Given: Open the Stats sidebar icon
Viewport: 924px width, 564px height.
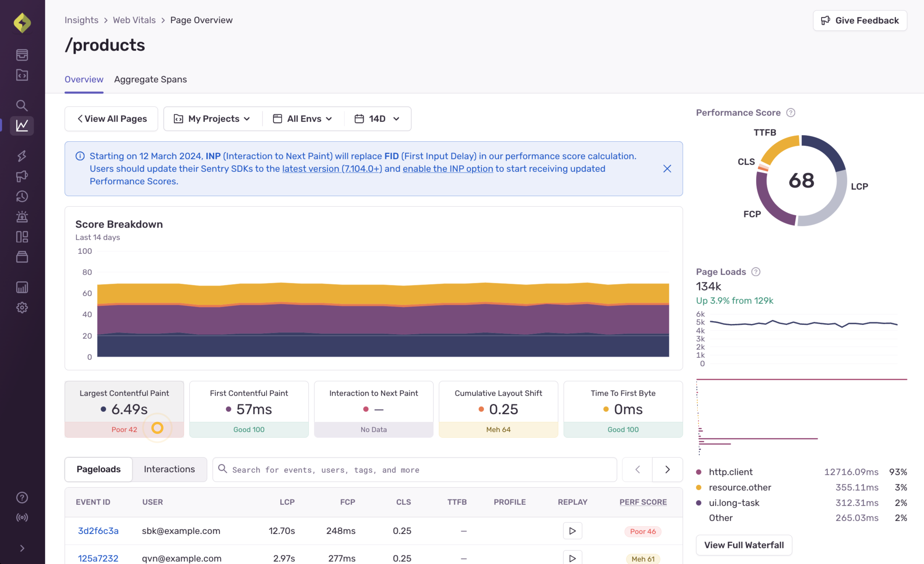Looking at the screenshot, I should tap(22, 287).
